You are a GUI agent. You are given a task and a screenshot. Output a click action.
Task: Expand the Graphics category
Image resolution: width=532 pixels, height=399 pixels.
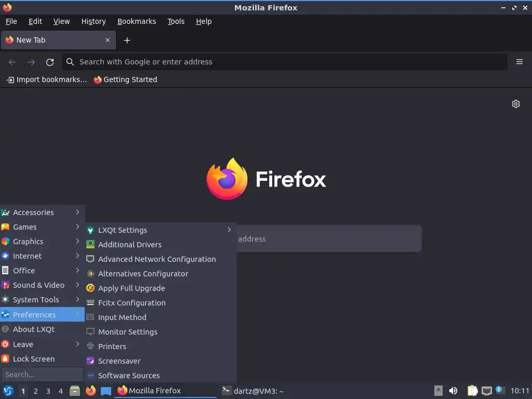42,242
